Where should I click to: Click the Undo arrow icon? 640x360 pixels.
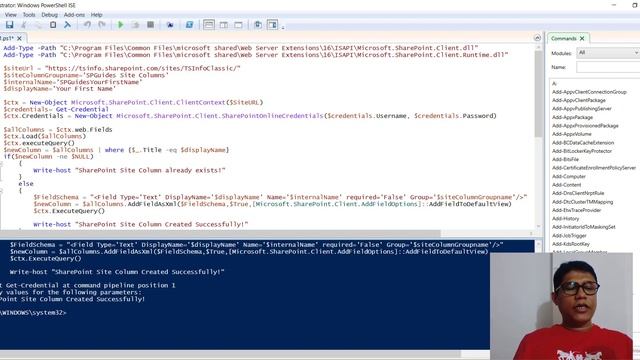coord(87,25)
